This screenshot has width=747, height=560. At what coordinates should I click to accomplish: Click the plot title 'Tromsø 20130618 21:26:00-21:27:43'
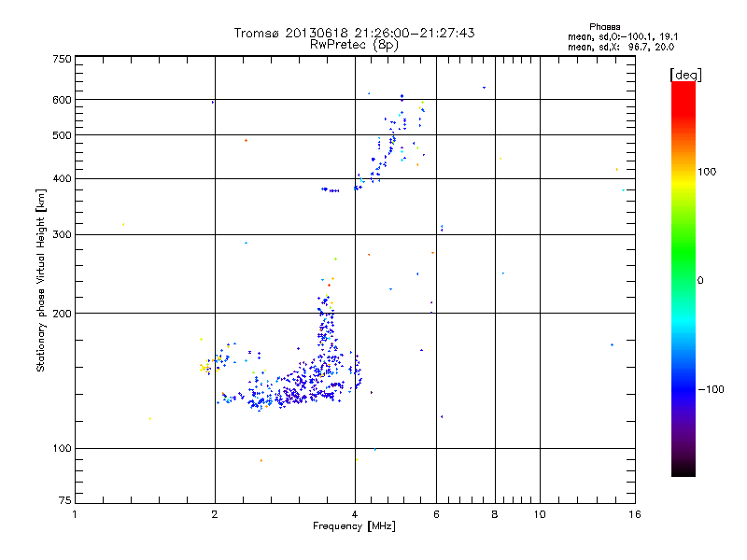point(354,33)
